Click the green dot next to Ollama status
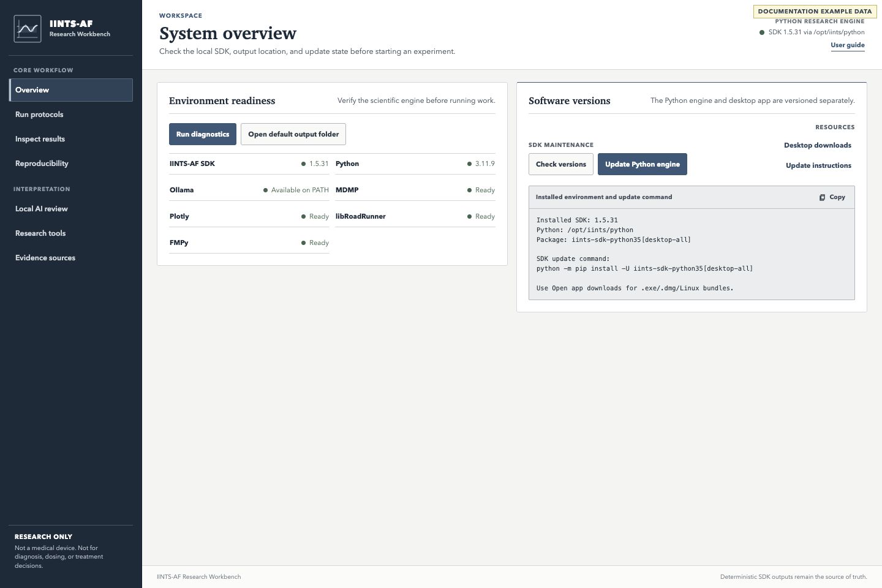Viewport: 882px width, 588px height. (x=265, y=190)
